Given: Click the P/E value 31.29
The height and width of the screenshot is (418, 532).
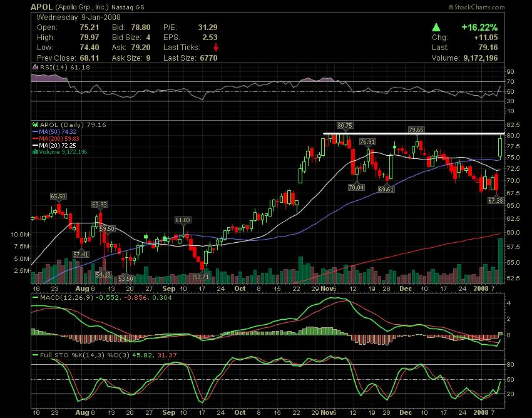Looking at the screenshot, I should pyautogui.click(x=208, y=28).
